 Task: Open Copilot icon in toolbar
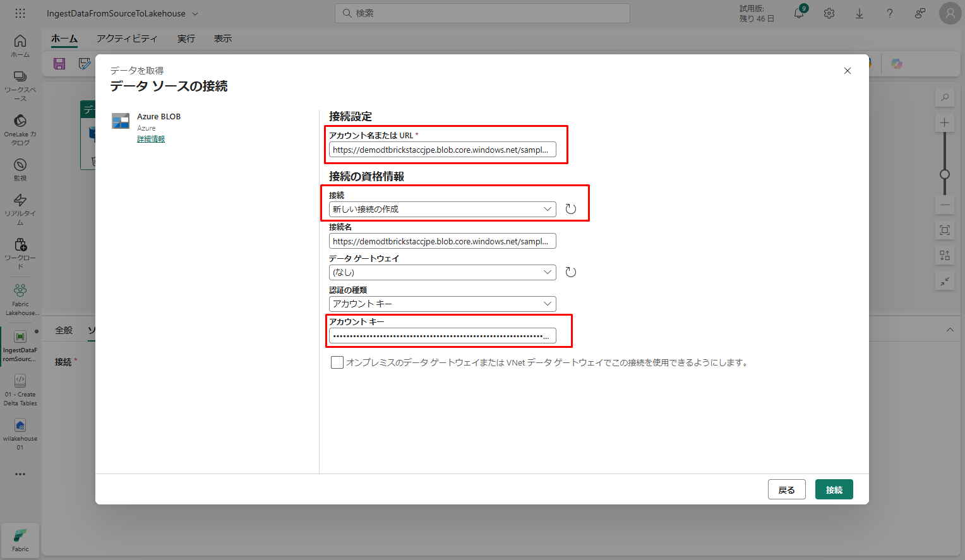897,64
